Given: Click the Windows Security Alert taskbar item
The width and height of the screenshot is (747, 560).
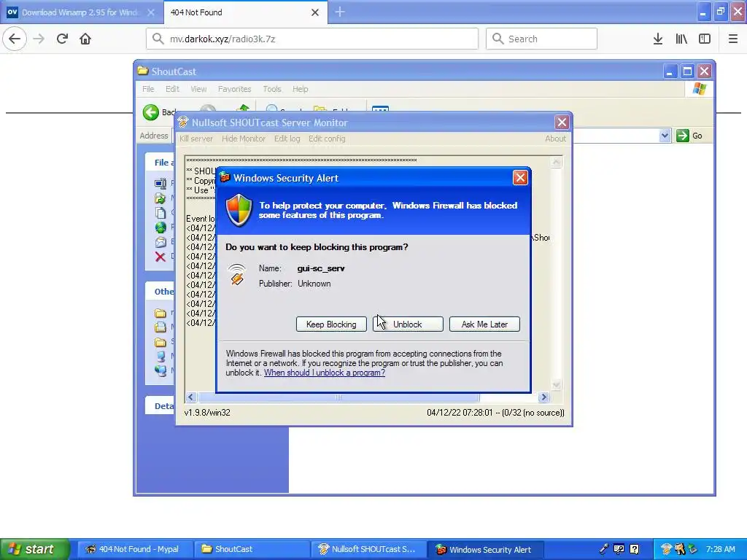Looking at the screenshot, I should (485, 549).
